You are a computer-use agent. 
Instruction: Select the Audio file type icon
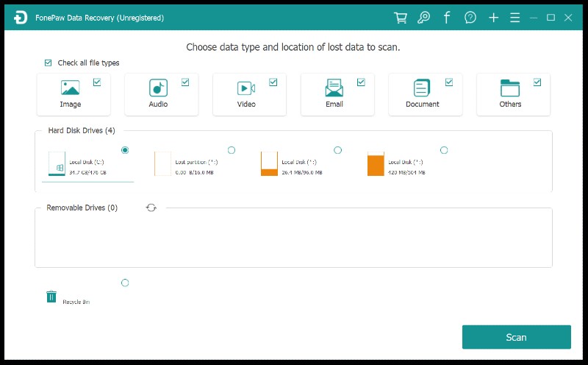158,88
